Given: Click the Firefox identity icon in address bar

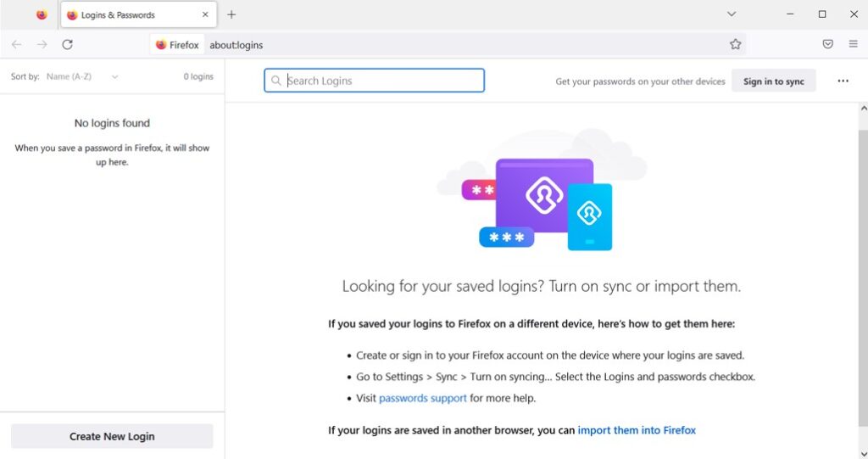Looking at the screenshot, I should pos(177,45).
